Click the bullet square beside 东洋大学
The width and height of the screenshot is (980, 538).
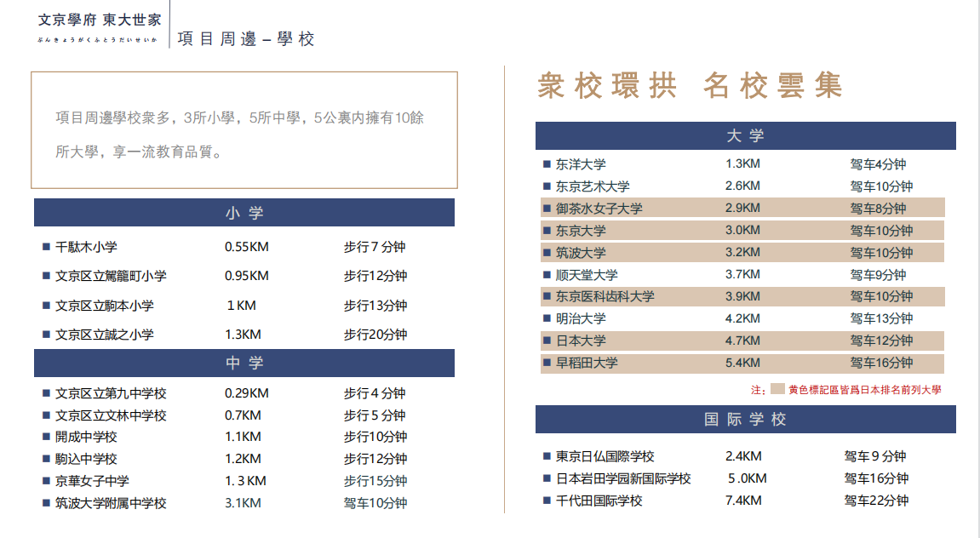click(547, 164)
